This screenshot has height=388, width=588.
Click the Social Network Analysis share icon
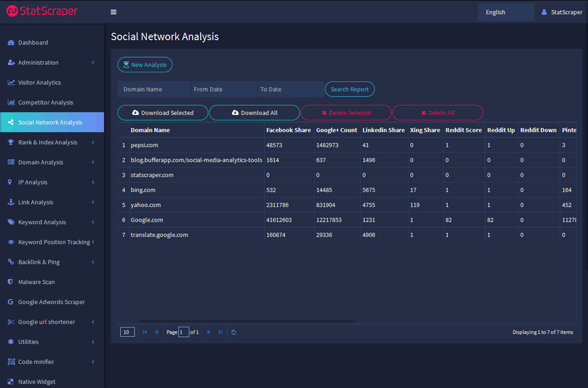coord(11,122)
